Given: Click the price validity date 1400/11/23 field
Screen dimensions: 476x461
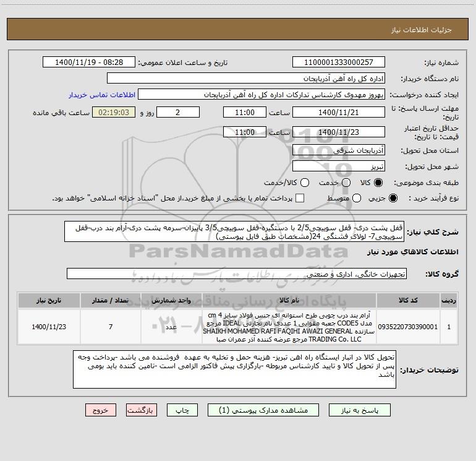Looking at the screenshot, I should pos(339,132).
